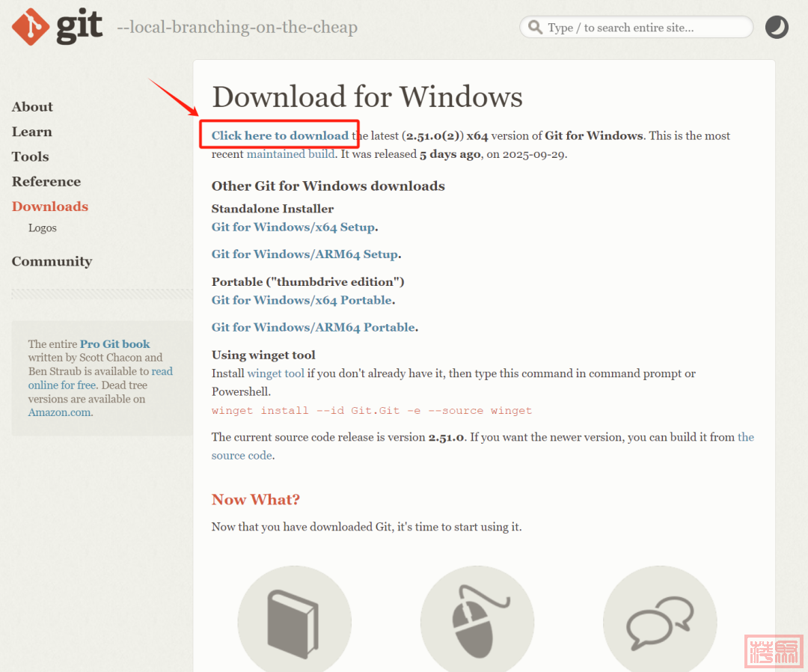Toggle dark mode with the moon icon
The image size is (808, 672).
(x=777, y=28)
